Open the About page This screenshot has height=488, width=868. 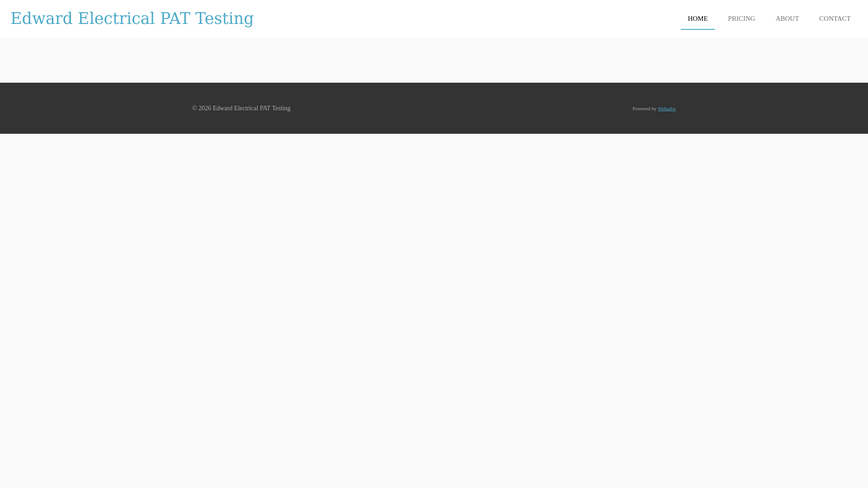pyautogui.click(x=787, y=19)
